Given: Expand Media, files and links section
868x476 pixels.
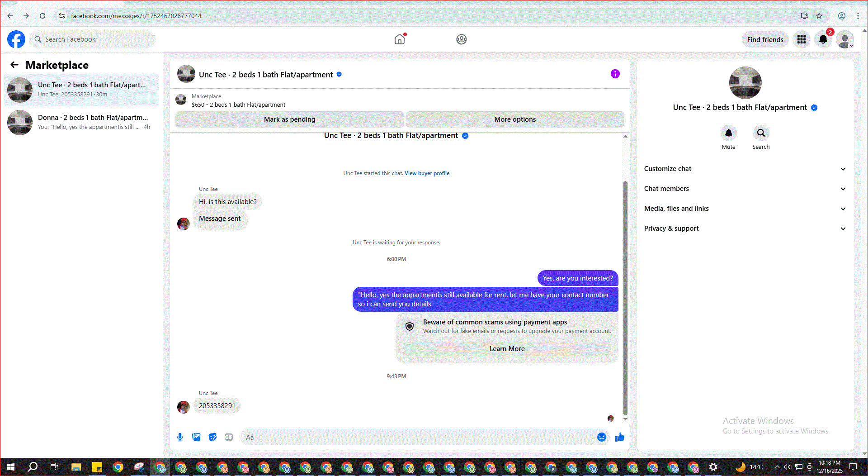Looking at the screenshot, I should tap(745, 209).
